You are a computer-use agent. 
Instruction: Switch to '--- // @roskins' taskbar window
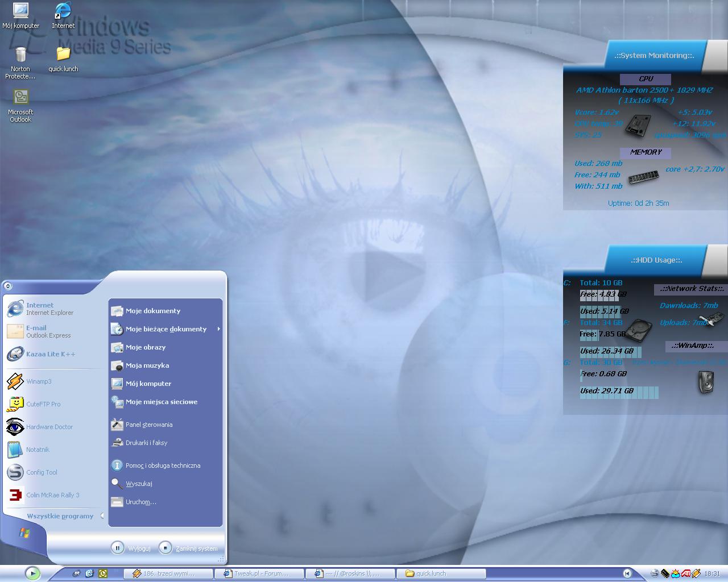pyautogui.click(x=350, y=573)
